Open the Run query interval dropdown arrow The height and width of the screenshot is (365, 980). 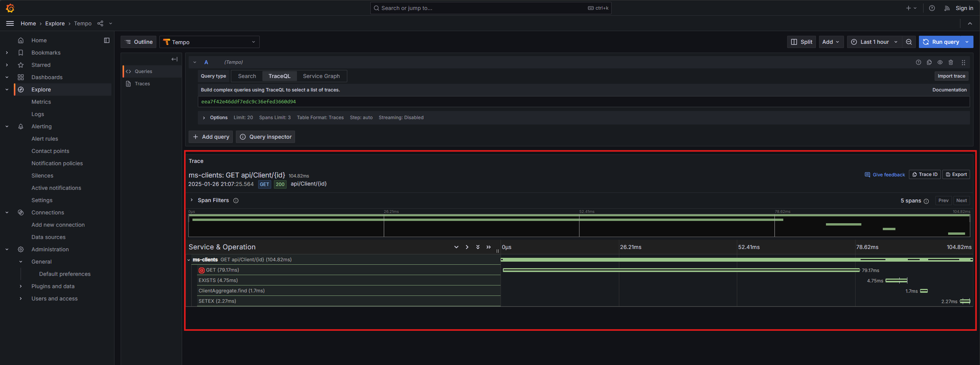[967, 42]
